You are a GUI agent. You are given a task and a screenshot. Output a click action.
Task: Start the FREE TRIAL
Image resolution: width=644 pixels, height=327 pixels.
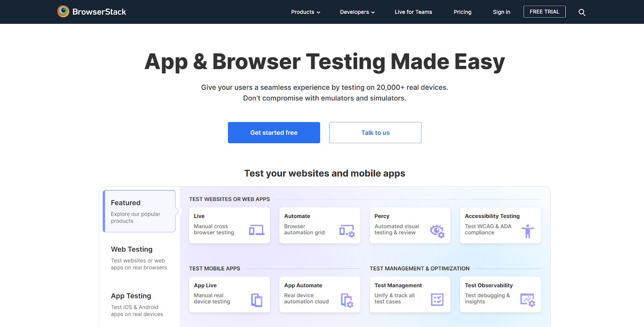tap(545, 12)
